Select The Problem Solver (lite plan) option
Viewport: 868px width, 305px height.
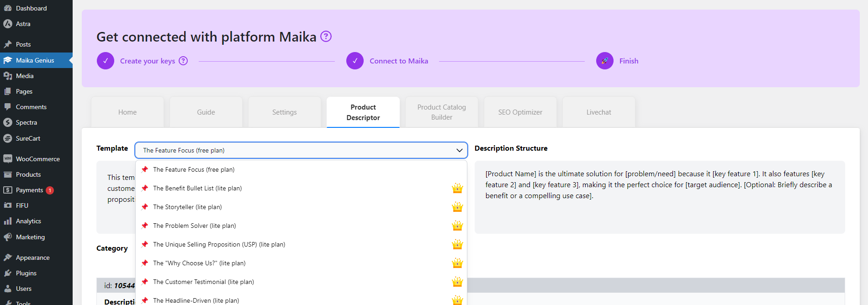pyautogui.click(x=302, y=226)
